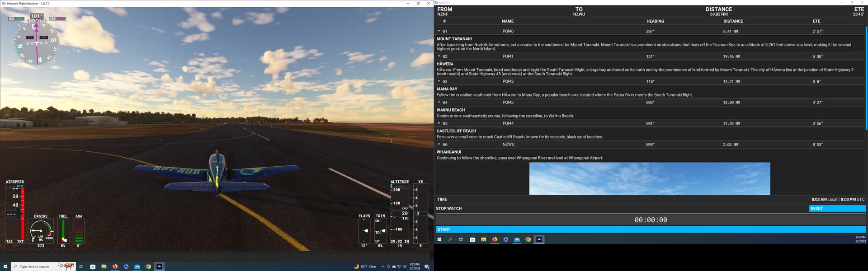Click the fuel level bar gauge
This screenshot has width=868, height=271.
(x=63, y=231)
